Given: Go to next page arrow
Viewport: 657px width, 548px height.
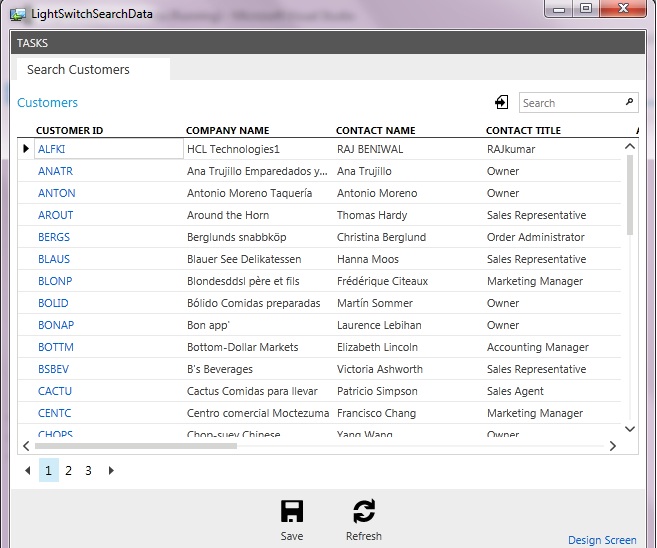Looking at the screenshot, I should [x=111, y=470].
